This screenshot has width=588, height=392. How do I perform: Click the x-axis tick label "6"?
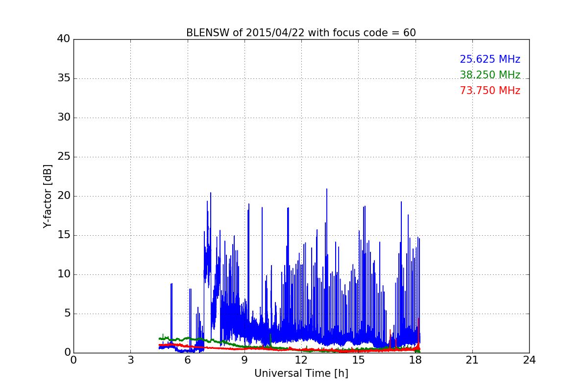[x=187, y=360]
